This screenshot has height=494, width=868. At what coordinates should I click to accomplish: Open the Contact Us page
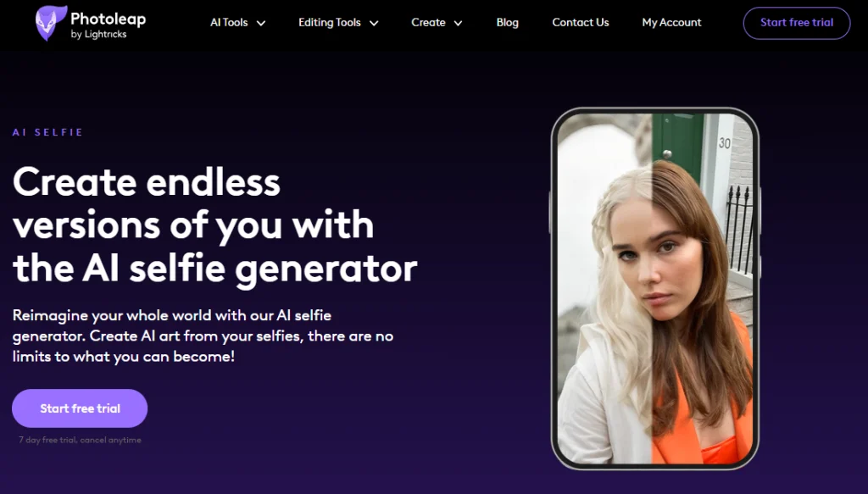(x=580, y=23)
